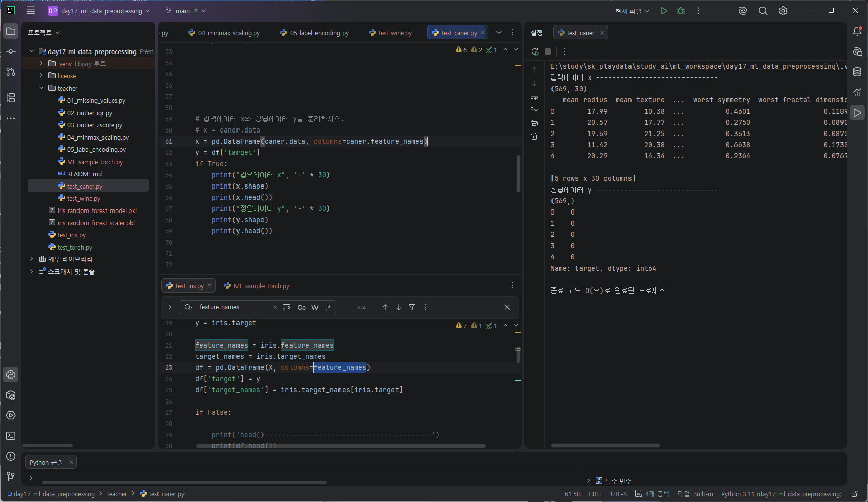Click feature_names search input field

[234, 307]
